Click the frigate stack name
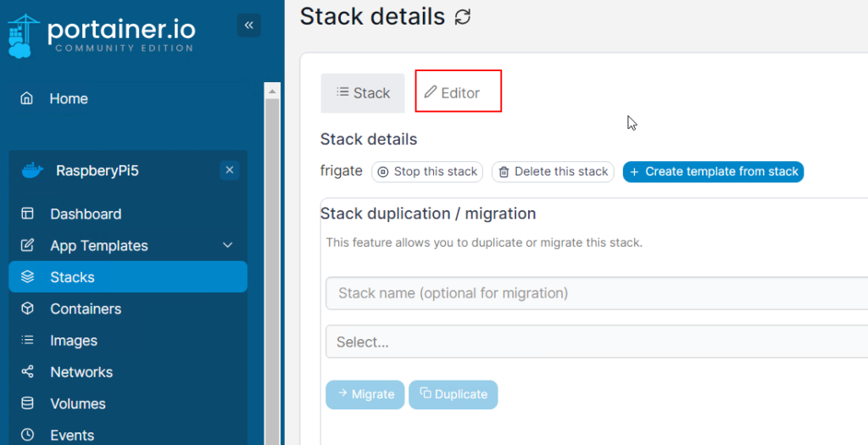 (341, 171)
